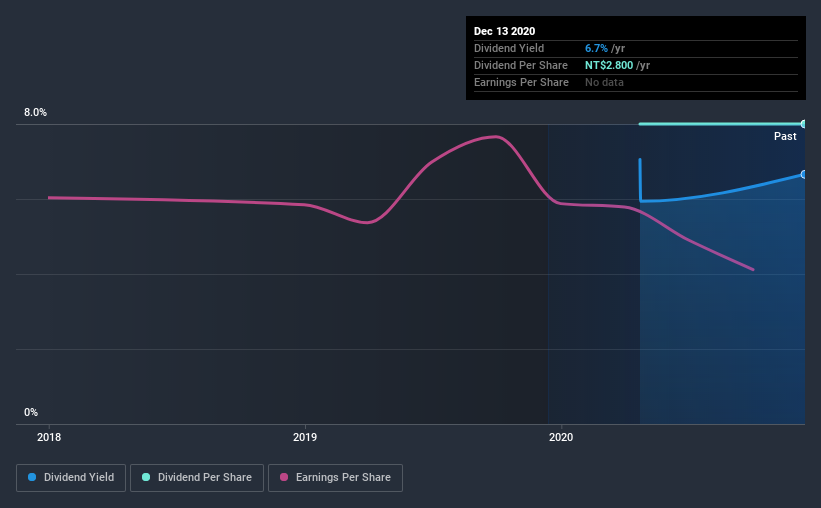This screenshot has width=821, height=508.
Task: Click the peak of the pink earnings line
Action: [494, 136]
